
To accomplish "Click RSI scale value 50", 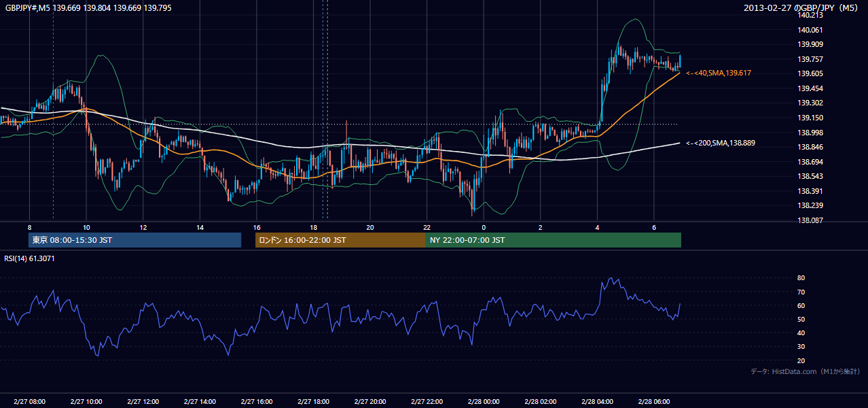I will [x=801, y=319].
